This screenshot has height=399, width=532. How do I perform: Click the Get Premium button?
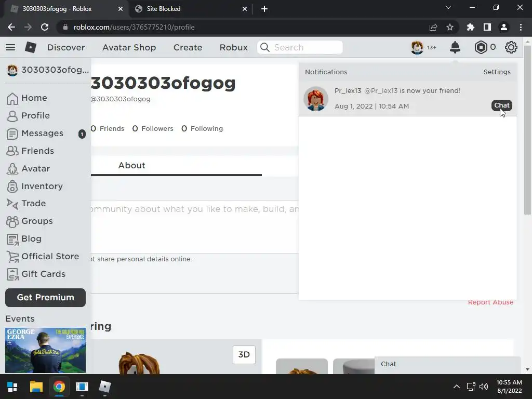point(46,298)
